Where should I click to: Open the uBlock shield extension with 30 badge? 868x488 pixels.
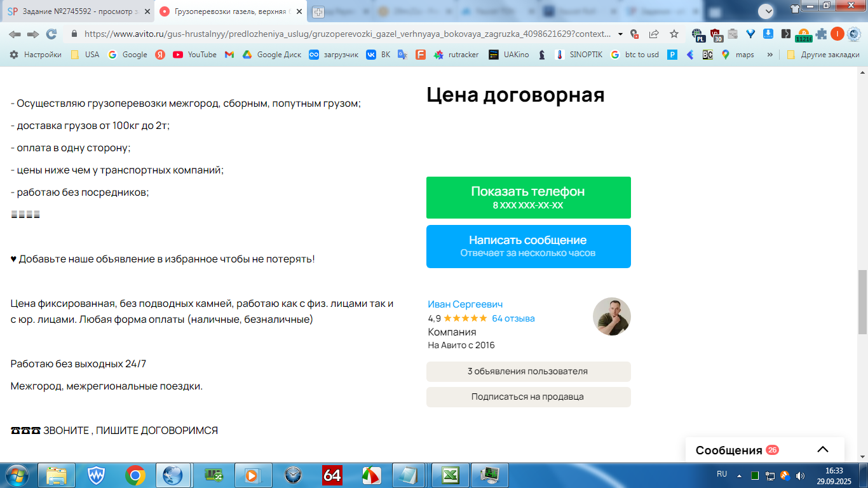click(x=716, y=35)
